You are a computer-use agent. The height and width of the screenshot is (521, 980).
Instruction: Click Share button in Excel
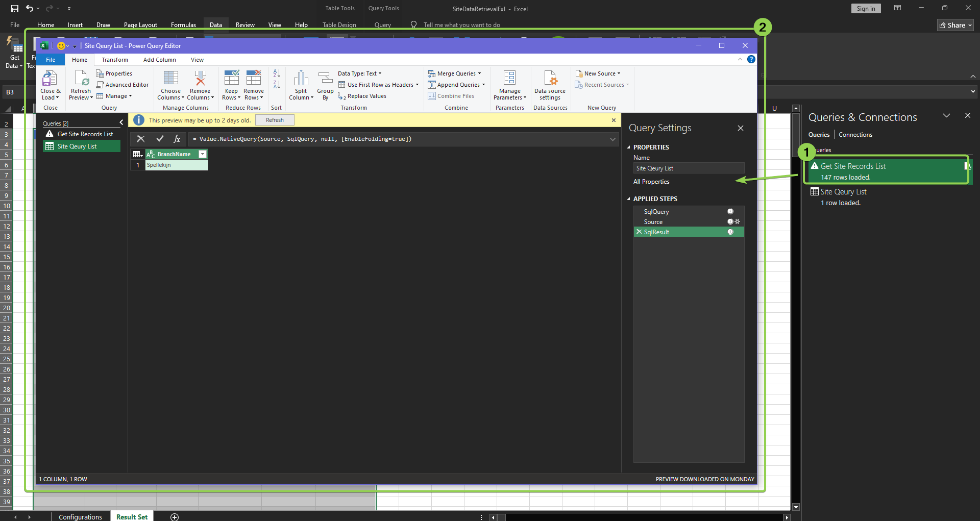tap(955, 25)
